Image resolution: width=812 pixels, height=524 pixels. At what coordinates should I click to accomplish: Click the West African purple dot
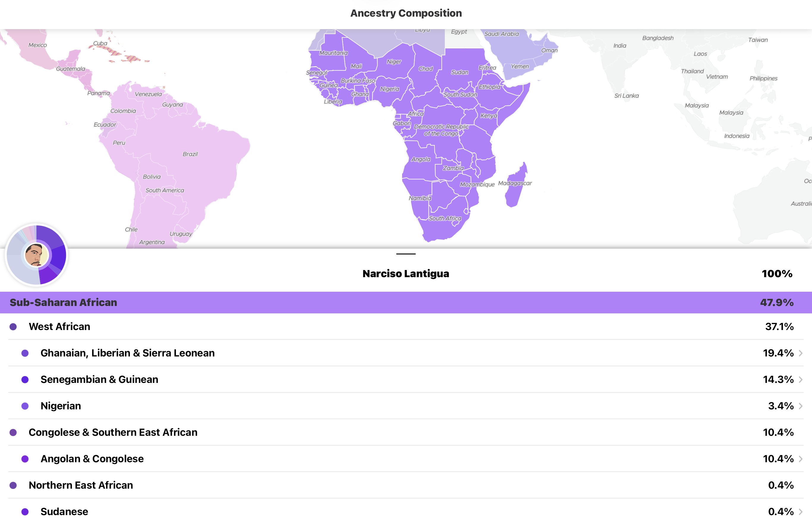coord(13,327)
